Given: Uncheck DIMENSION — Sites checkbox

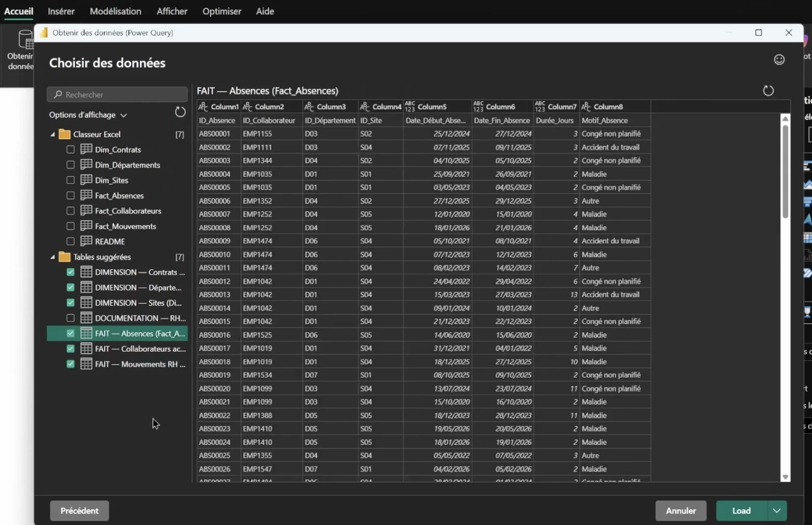Looking at the screenshot, I should [x=71, y=303].
